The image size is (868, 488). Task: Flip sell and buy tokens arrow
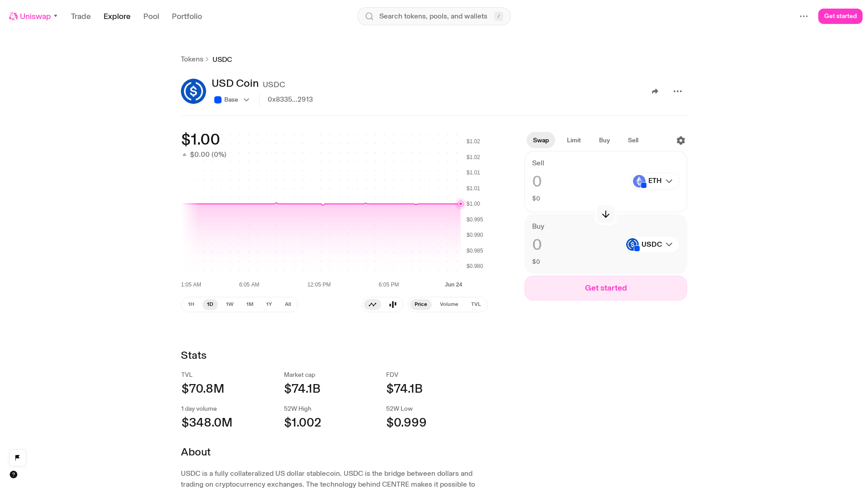606,214
